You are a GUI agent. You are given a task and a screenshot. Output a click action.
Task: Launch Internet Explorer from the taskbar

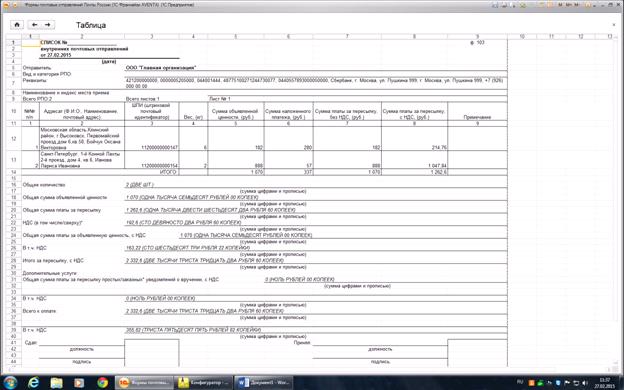tap(33, 383)
